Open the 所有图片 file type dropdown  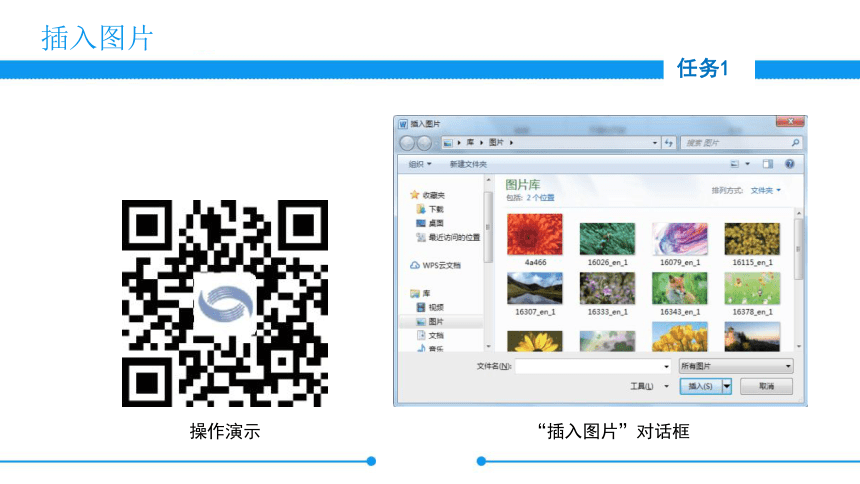point(736,366)
